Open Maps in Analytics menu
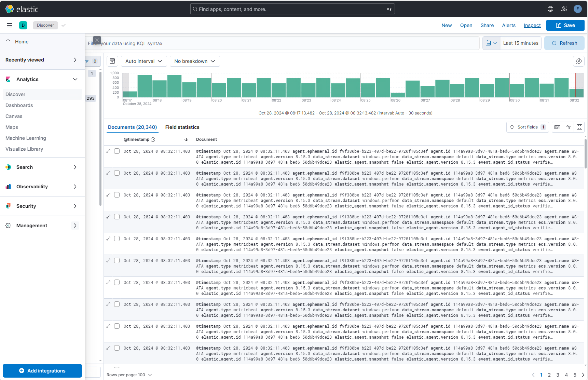 (x=12, y=127)
